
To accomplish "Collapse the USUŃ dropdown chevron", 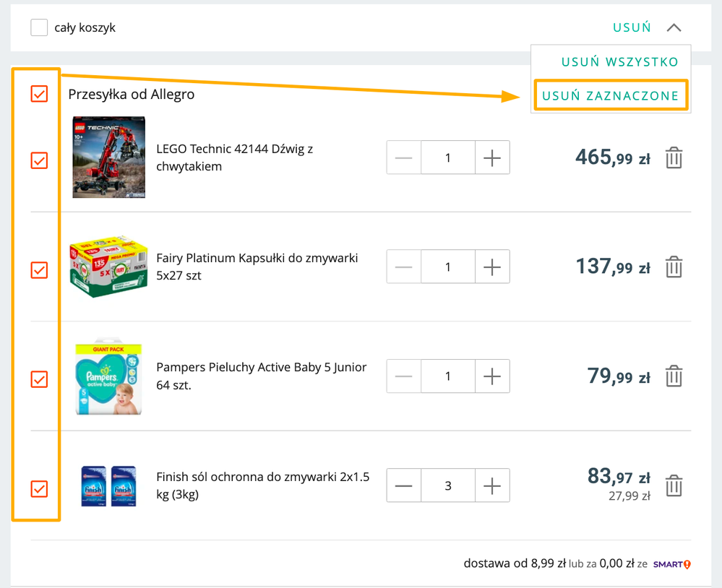I will pyautogui.click(x=674, y=27).
